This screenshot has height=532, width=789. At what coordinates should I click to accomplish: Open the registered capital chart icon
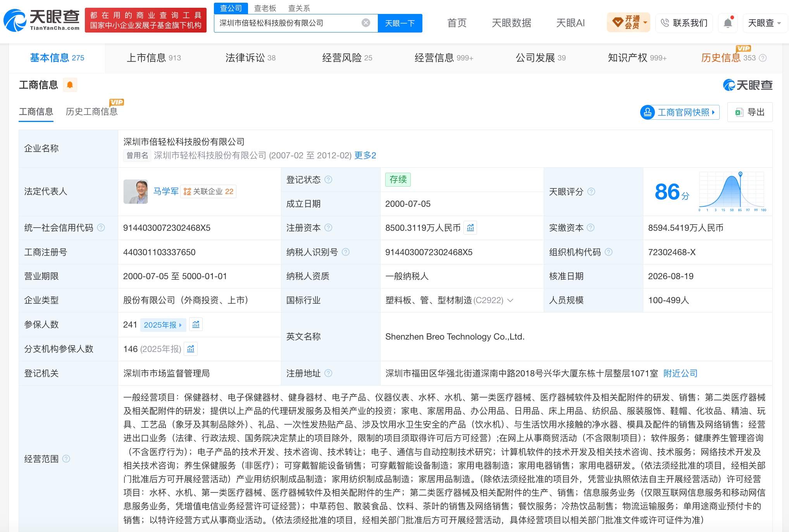point(470,228)
